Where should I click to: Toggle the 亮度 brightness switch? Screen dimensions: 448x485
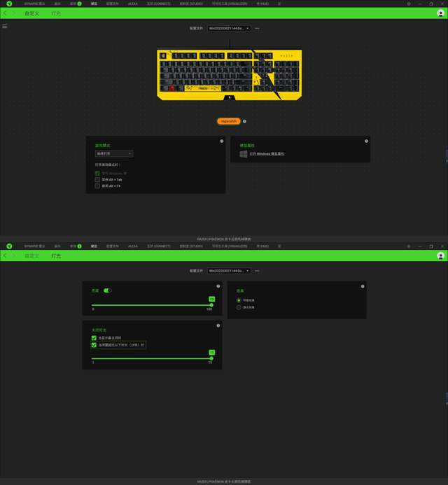[x=108, y=290]
